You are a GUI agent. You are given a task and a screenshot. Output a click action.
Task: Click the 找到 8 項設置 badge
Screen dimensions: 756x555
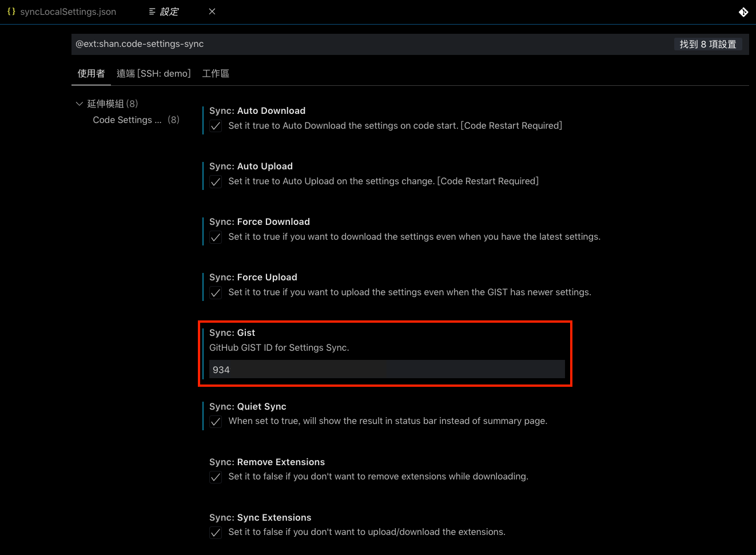tap(707, 43)
